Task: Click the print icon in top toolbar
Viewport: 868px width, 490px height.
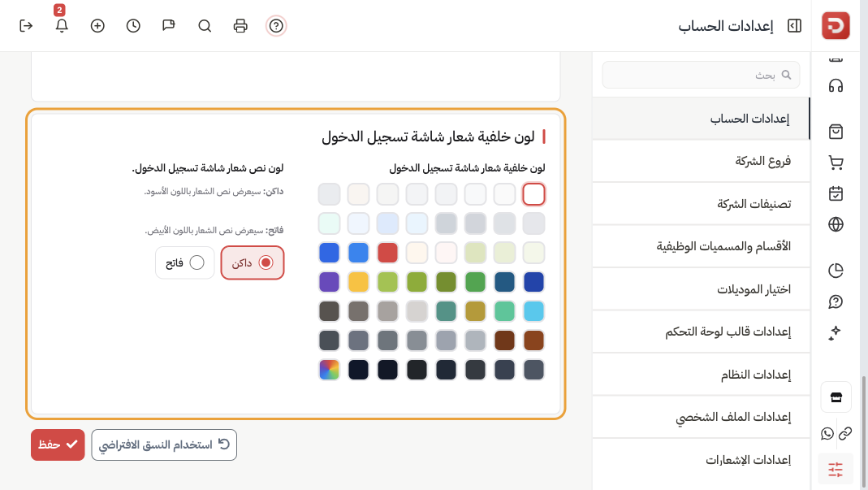Action: (240, 25)
